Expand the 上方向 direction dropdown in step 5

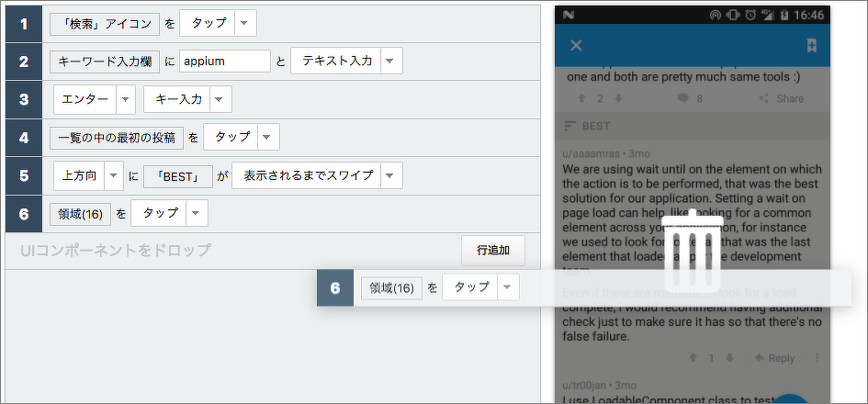[x=113, y=175]
